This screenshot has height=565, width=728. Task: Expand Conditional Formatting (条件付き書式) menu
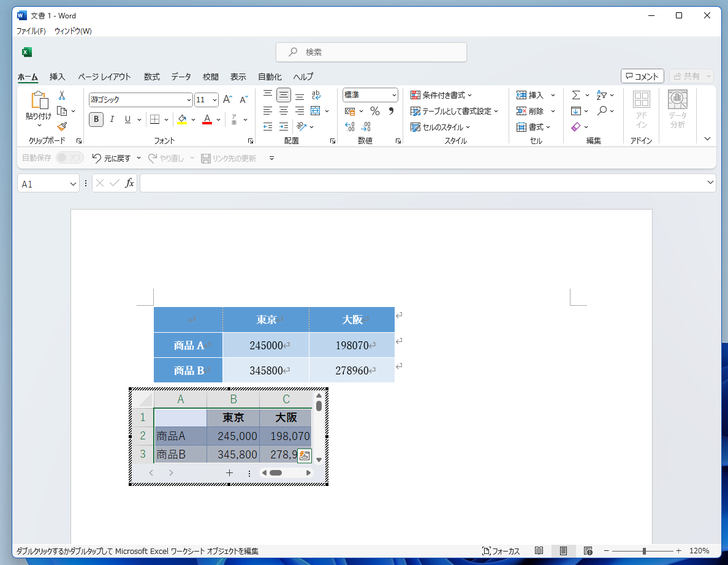tap(441, 95)
